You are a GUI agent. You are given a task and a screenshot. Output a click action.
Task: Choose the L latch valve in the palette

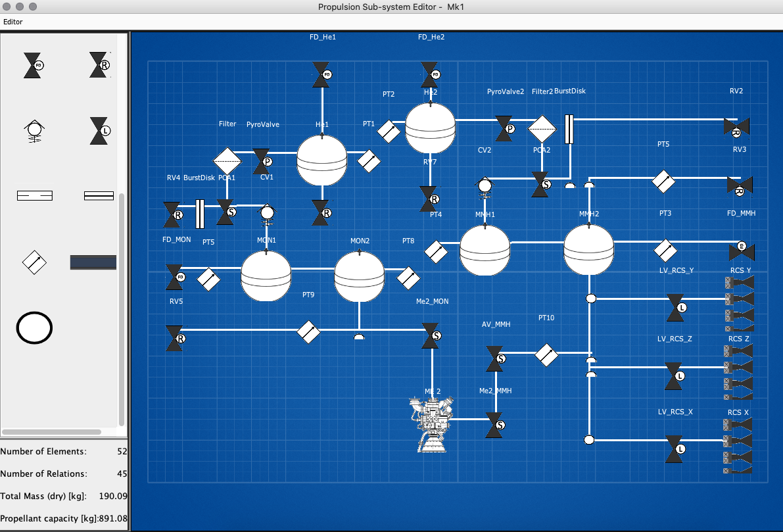[100, 131]
